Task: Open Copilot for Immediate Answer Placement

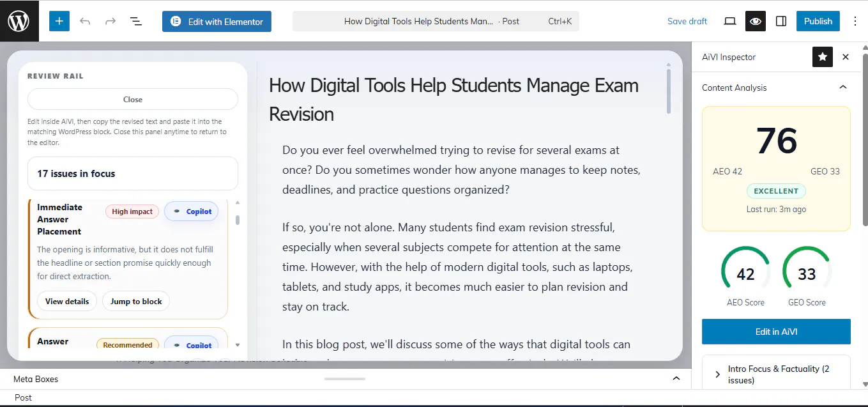Action: pyautogui.click(x=192, y=211)
